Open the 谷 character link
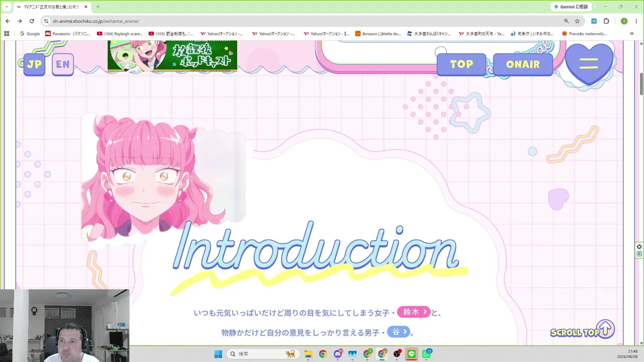This screenshot has width=644, height=362. [x=398, y=332]
